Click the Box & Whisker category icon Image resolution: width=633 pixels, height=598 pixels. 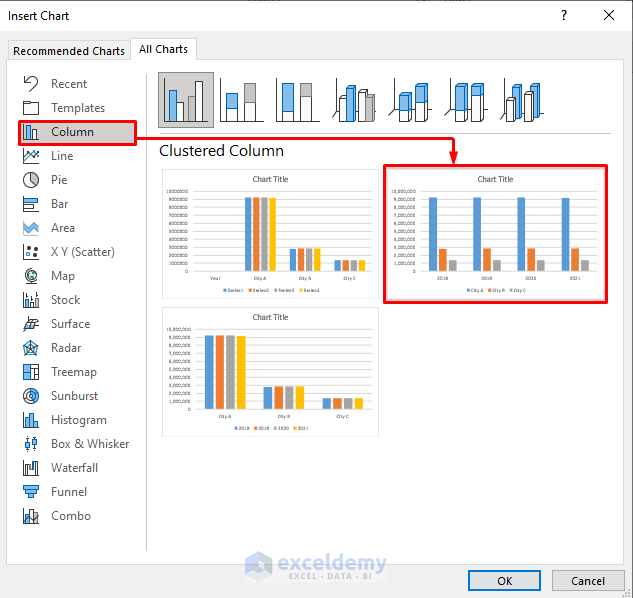pyautogui.click(x=31, y=444)
